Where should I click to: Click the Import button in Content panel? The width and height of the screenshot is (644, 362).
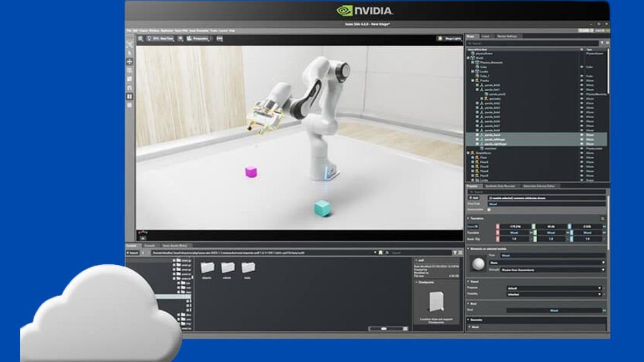coord(133,252)
